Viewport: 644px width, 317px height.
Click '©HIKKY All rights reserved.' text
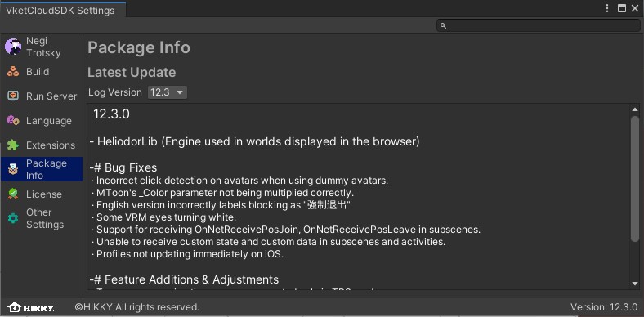coord(136,307)
